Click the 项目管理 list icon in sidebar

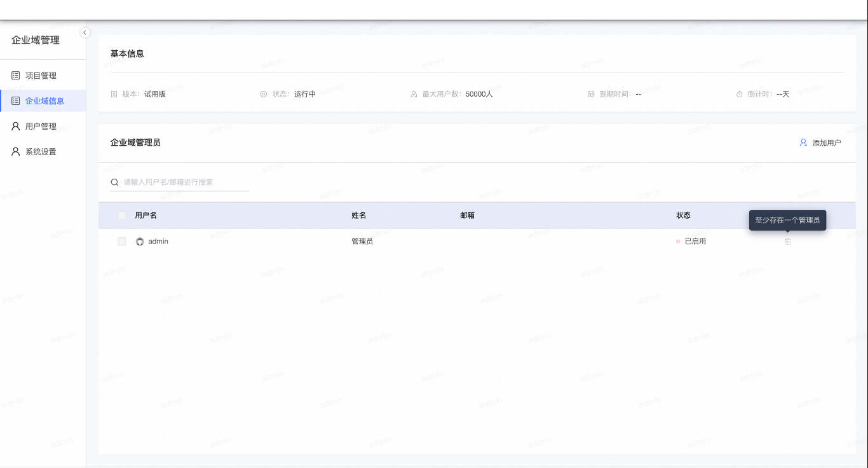(16, 76)
